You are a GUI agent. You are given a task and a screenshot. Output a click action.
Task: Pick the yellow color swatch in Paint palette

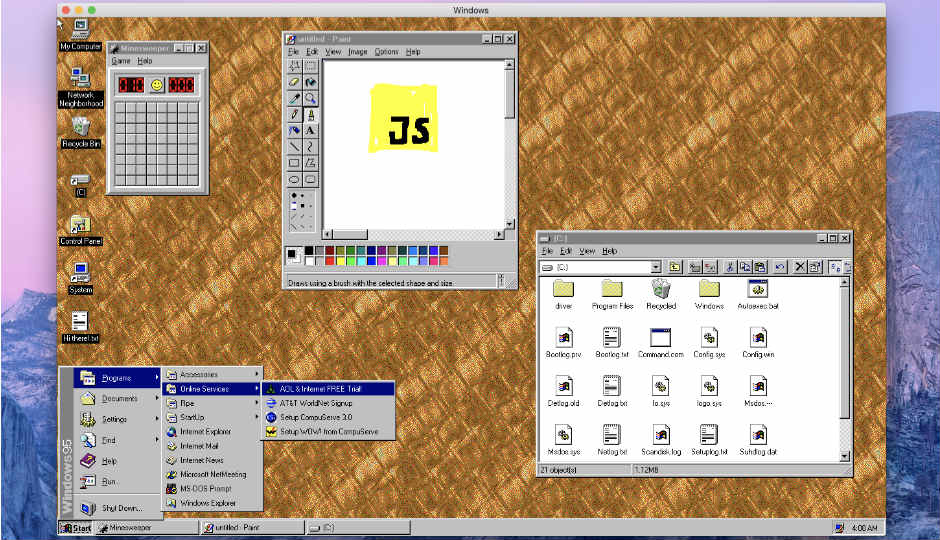tap(340, 261)
